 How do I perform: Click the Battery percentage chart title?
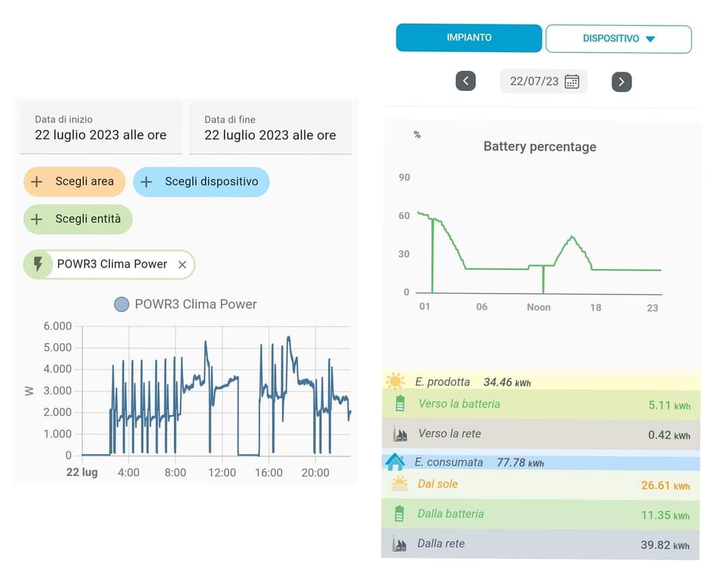point(539,147)
